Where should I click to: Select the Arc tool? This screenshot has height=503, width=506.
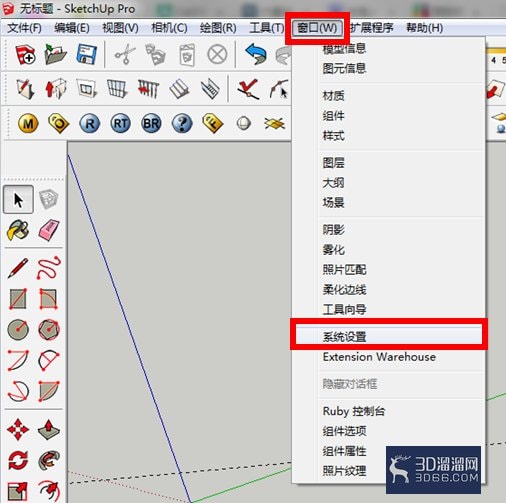(18, 360)
